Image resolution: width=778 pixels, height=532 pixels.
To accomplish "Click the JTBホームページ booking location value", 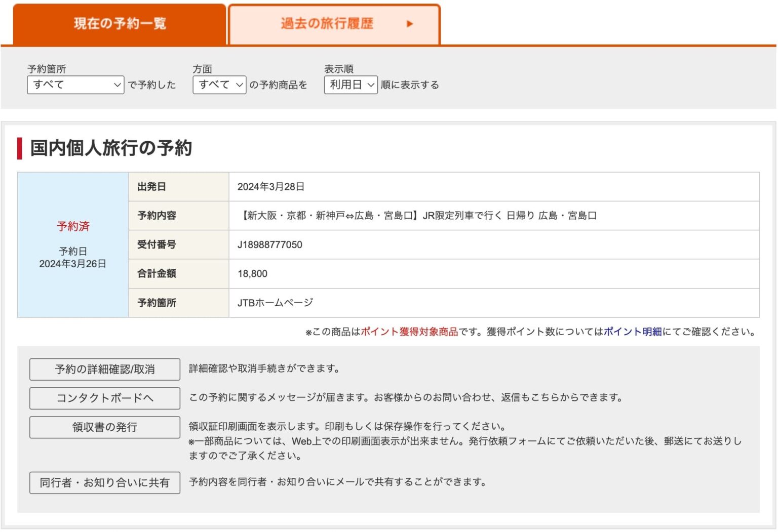I will coord(275,303).
